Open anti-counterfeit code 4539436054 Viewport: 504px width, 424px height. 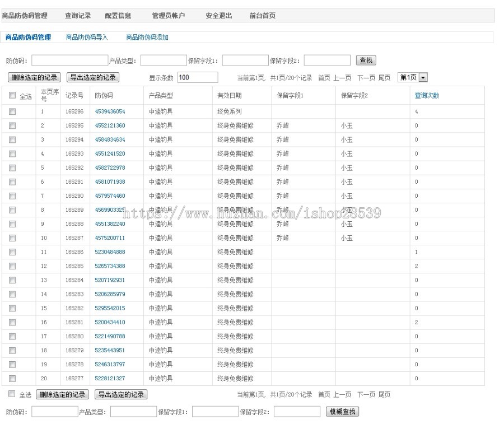[x=110, y=111]
